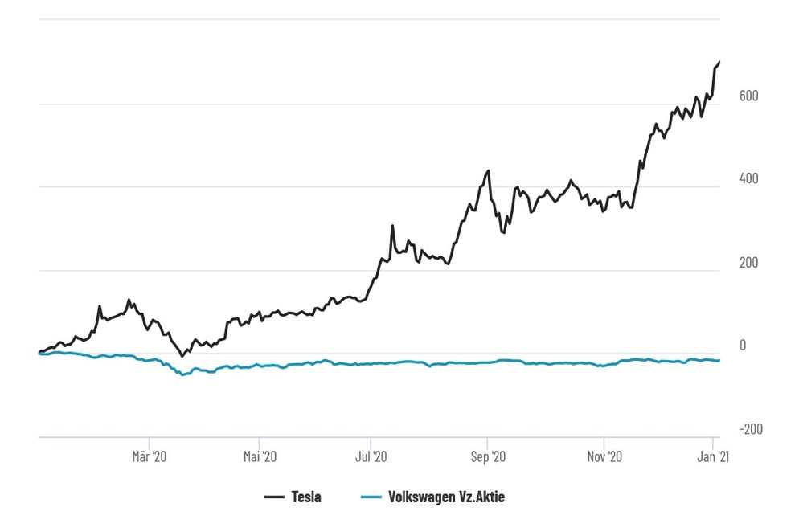The height and width of the screenshot is (532, 803).
Task: Click the Mai '20 x-axis label
Action: pyautogui.click(x=259, y=456)
